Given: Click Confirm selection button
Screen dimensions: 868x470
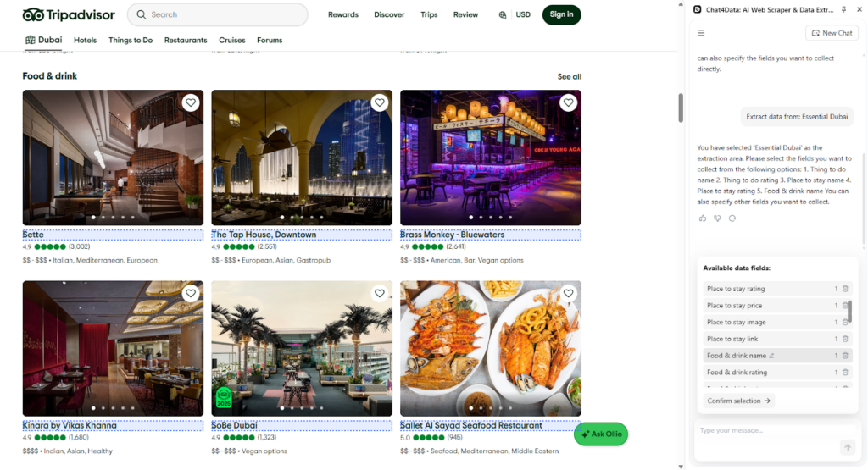Looking at the screenshot, I should (738, 401).
